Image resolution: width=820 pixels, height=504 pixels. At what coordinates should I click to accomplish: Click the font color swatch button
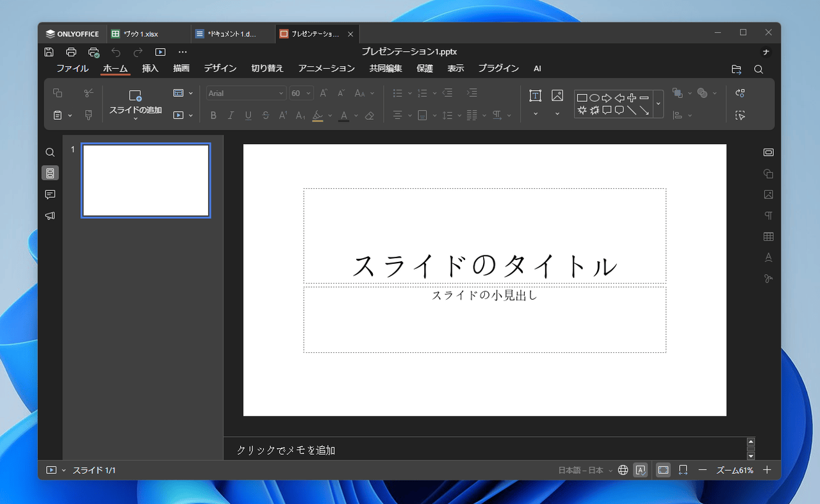pos(344,115)
